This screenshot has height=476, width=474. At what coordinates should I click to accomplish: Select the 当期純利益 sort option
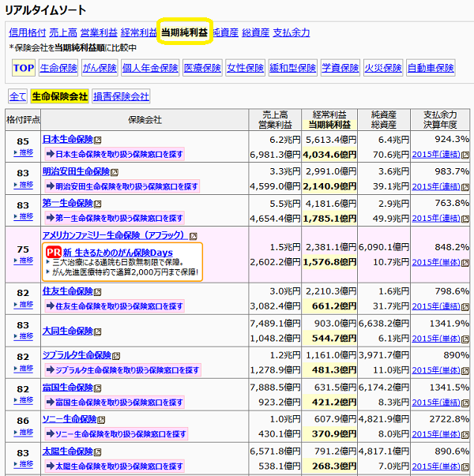[184, 32]
